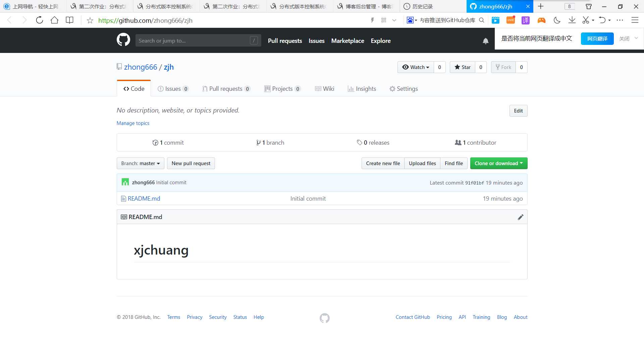Expand the undo tab dropdown arrow
This screenshot has height=345, width=644.
pyautogui.click(x=609, y=20)
